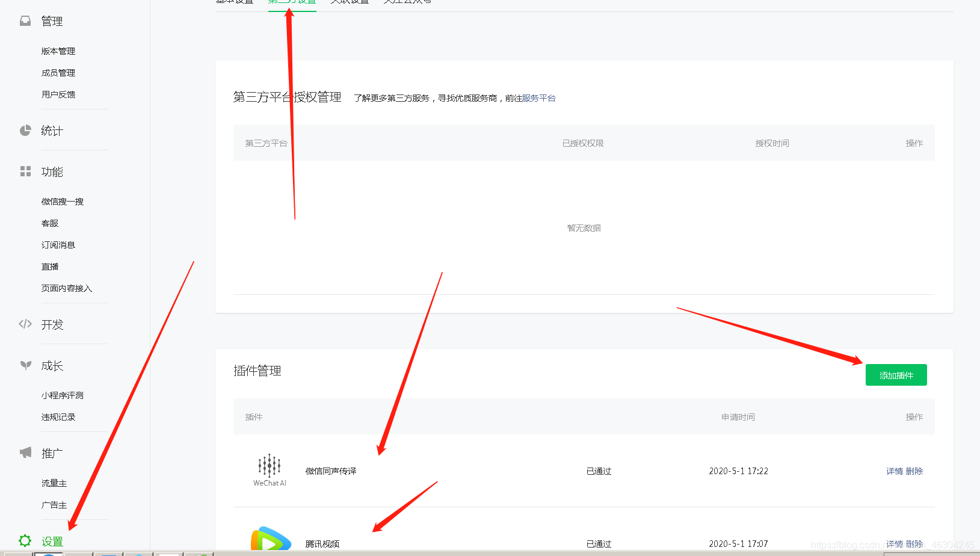Click 删除 for 腾讯视频 plugin
The image size is (980, 556).
coord(914,544)
